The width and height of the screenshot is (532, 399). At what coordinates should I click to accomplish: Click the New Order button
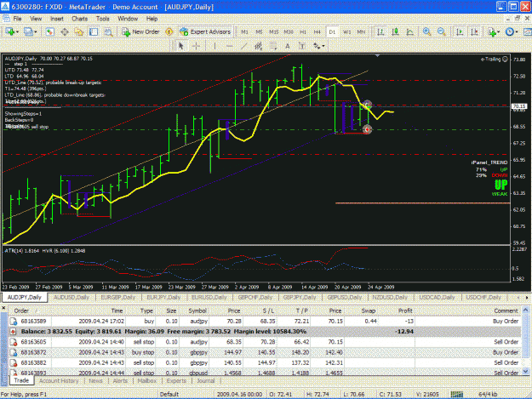pyautogui.click(x=140, y=31)
